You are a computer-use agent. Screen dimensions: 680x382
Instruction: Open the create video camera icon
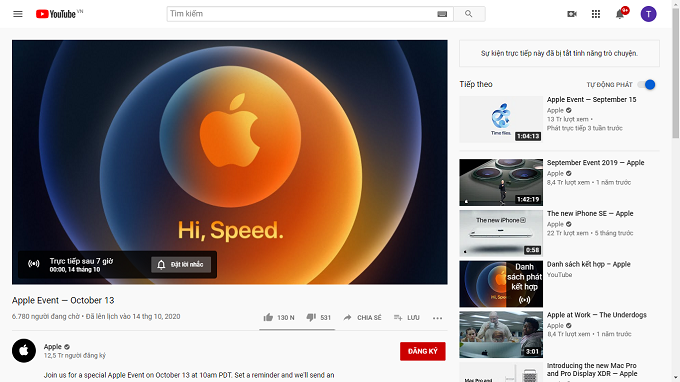(572, 14)
